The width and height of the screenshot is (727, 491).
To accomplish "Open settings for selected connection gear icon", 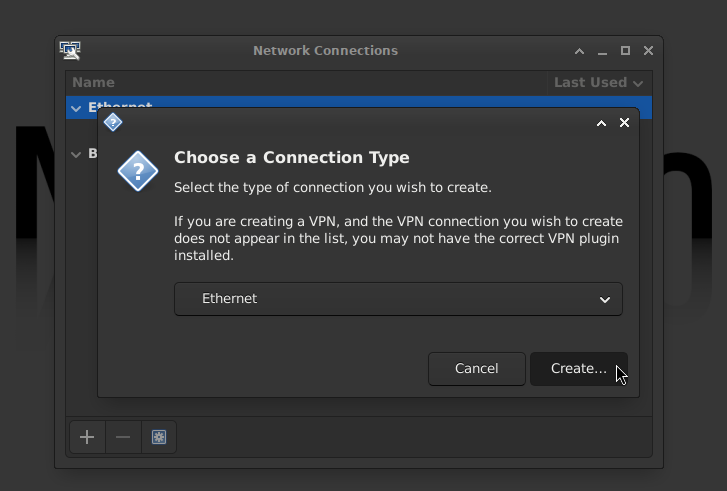I will click(159, 437).
